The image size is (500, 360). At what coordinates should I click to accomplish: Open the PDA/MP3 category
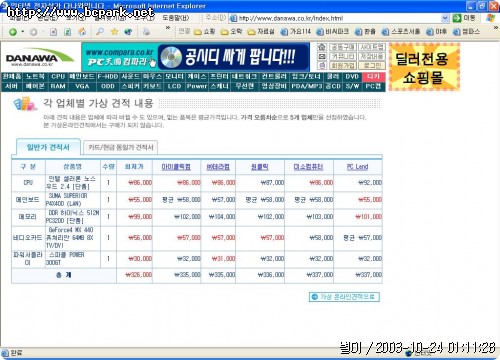307,86
